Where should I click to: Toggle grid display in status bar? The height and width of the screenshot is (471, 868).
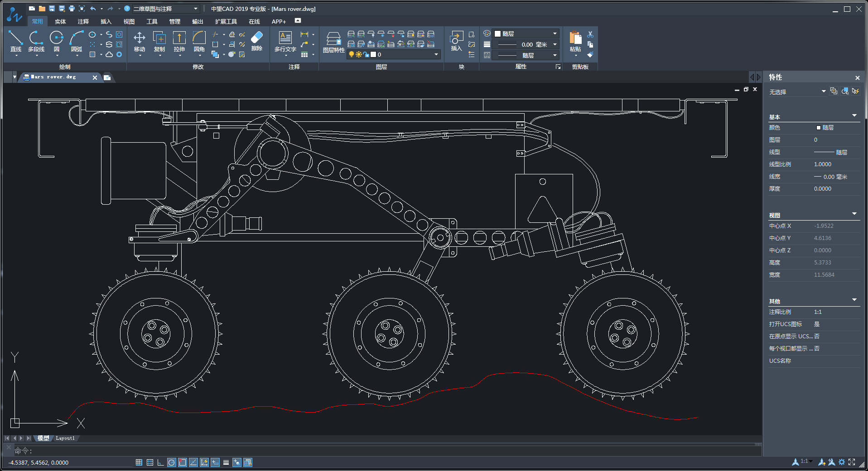[150, 462]
